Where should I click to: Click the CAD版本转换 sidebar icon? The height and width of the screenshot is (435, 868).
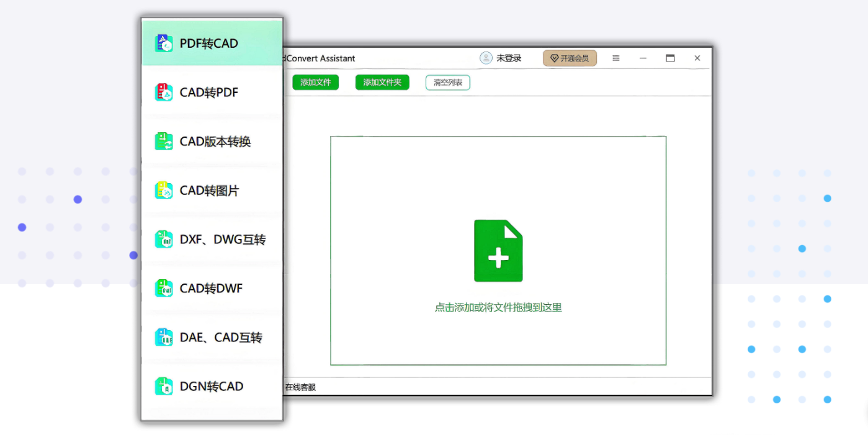[x=164, y=141]
